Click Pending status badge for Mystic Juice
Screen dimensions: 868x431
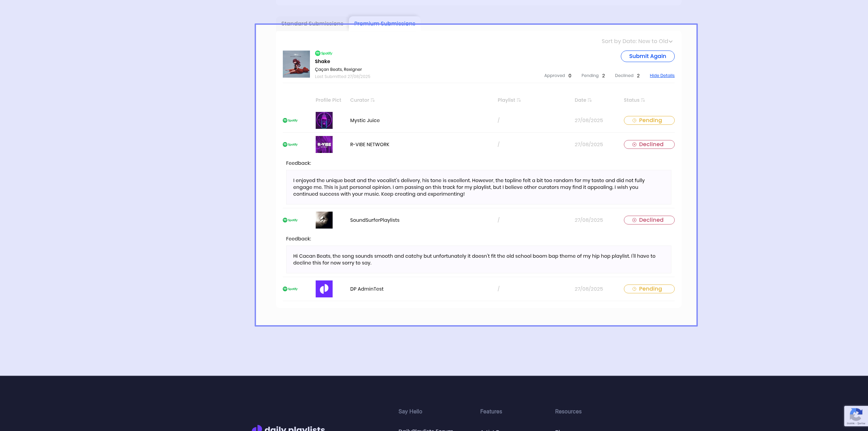(649, 120)
